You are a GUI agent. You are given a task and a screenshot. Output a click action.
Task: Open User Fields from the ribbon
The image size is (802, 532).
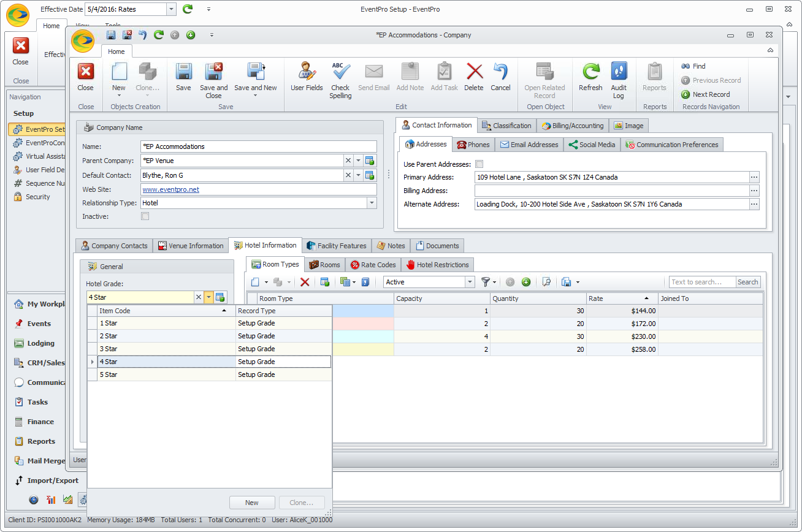pos(307,77)
